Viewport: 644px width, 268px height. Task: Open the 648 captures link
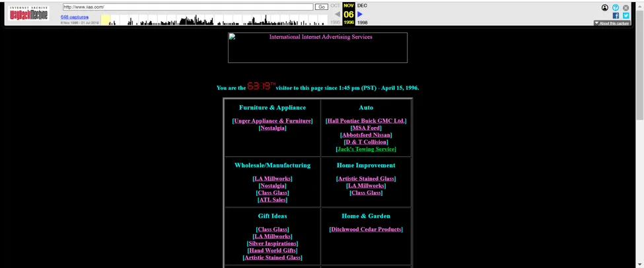tap(75, 17)
